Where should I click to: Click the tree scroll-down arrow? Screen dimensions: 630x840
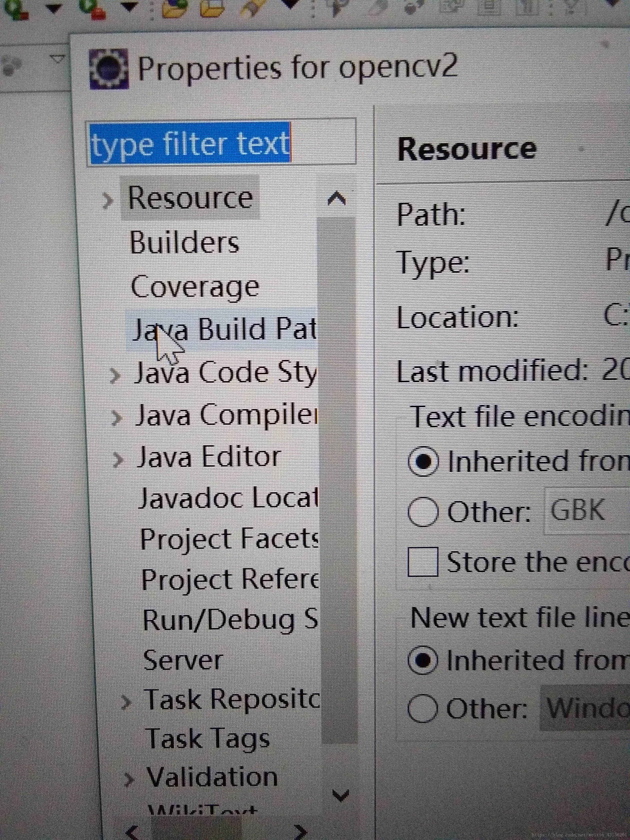click(340, 795)
